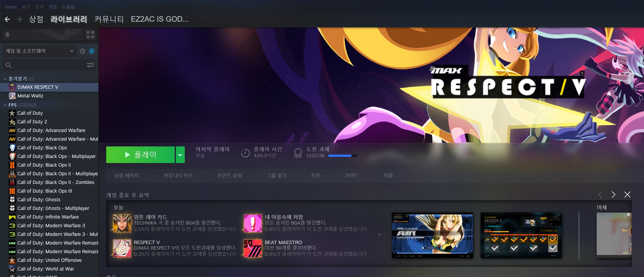Viewport: 644px width, 277px height.
Task: Click the achievements badge icon
Action: point(298,153)
